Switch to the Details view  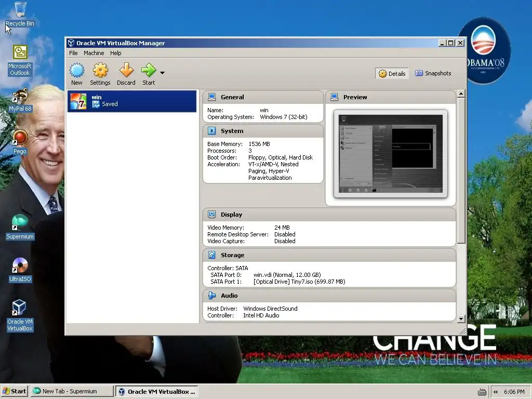tap(392, 73)
